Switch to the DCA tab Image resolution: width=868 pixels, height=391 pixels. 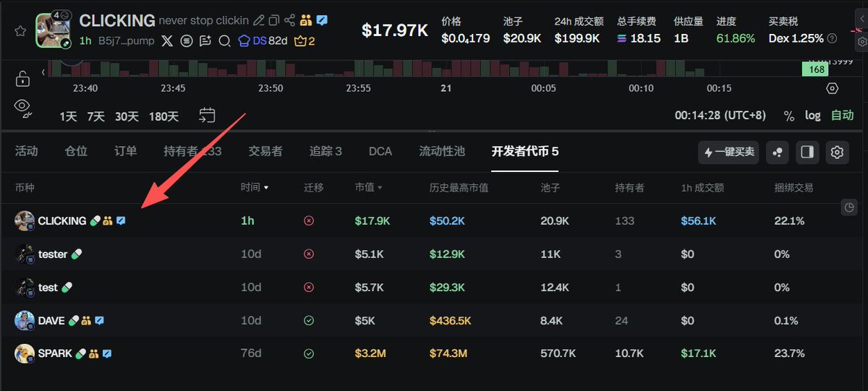point(380,151)
